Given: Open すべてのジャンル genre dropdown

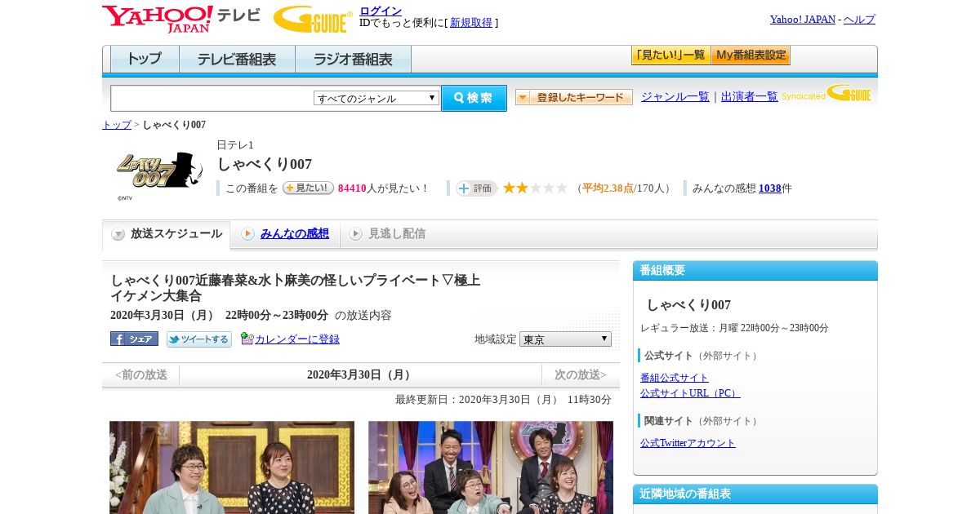Looking at the screenshot, I should coord(376,98).
